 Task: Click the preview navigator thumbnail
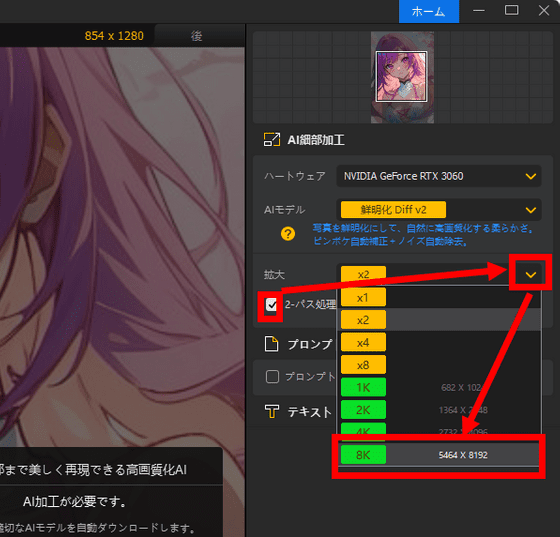(402, 77)
